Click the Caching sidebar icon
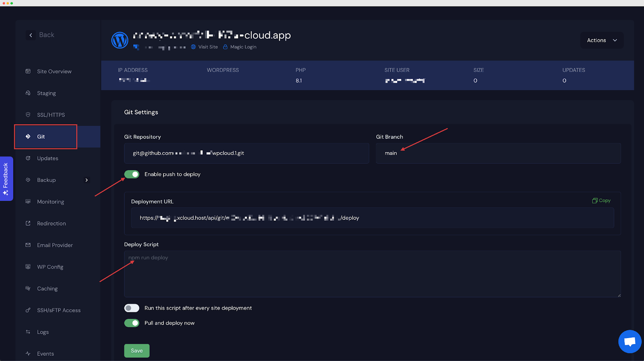The height and width of the screenshot is (361, 644). pos(28,288)
